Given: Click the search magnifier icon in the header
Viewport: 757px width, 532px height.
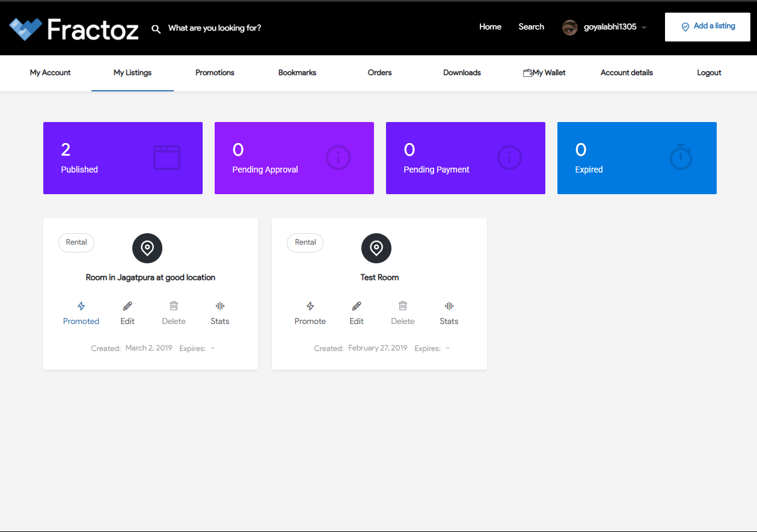Looking at the screenshot, I should pyautogui.click(x=156, y=28).
